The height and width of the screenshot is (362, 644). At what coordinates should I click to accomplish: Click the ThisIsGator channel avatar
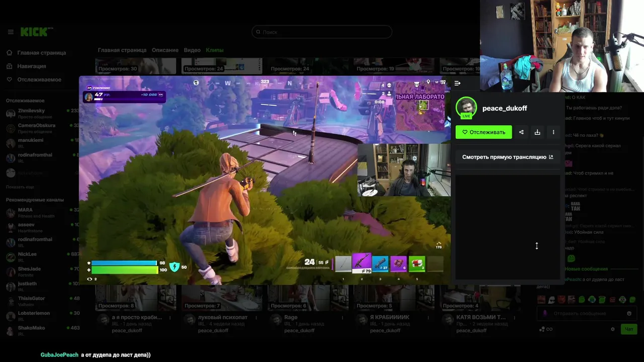coord(11,301)
